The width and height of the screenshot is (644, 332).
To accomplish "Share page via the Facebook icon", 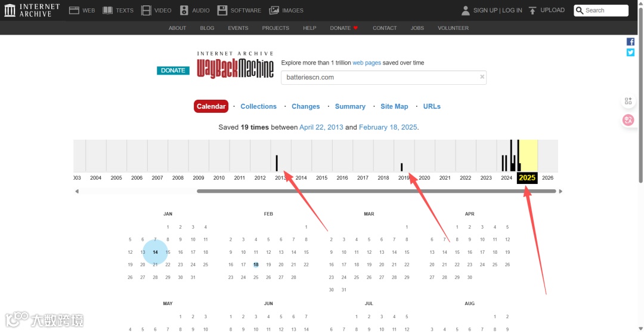I will click(630, 42).
